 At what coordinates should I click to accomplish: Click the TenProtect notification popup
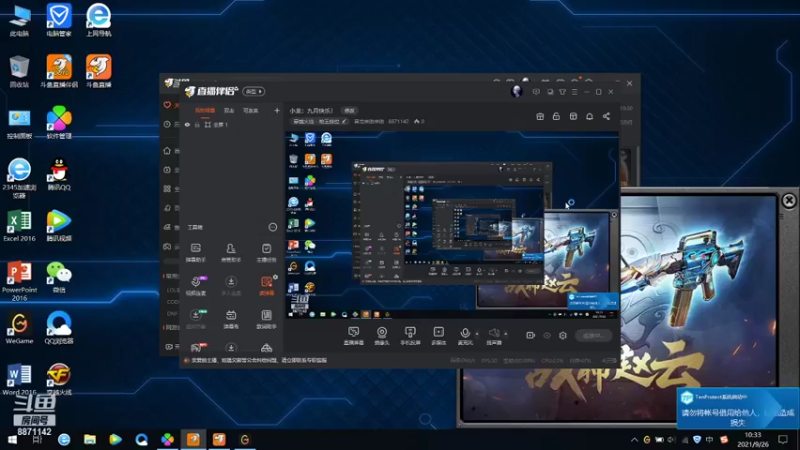point(738,409)
